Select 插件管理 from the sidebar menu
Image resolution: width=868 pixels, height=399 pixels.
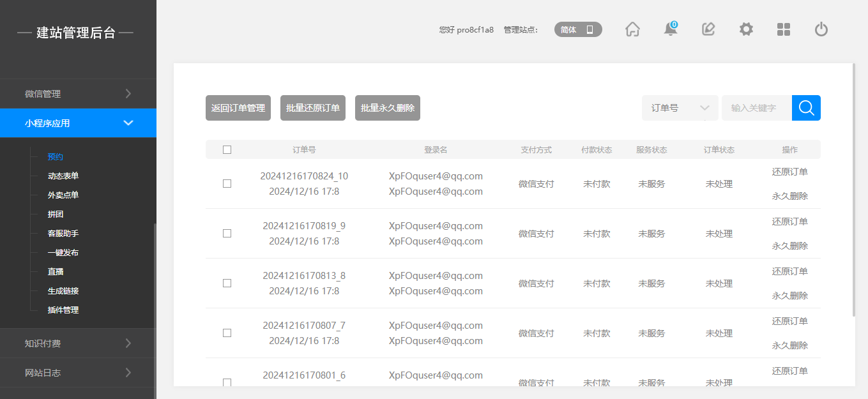point(63,310)
